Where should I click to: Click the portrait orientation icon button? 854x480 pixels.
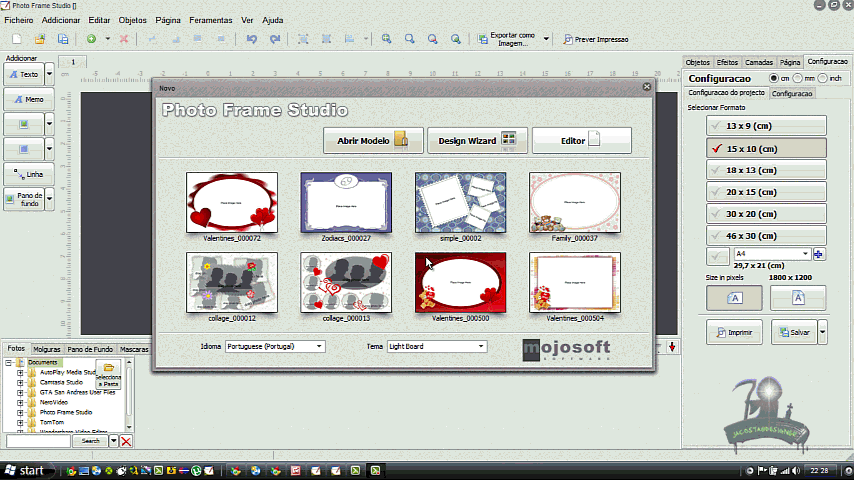pyautogui.click(x=797, y=297)
